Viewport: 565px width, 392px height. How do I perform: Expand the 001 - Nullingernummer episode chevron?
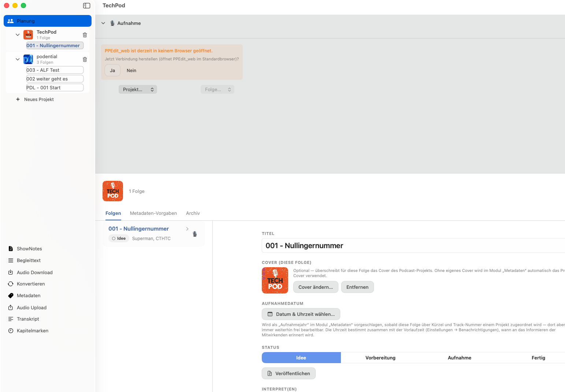point(187,229)
